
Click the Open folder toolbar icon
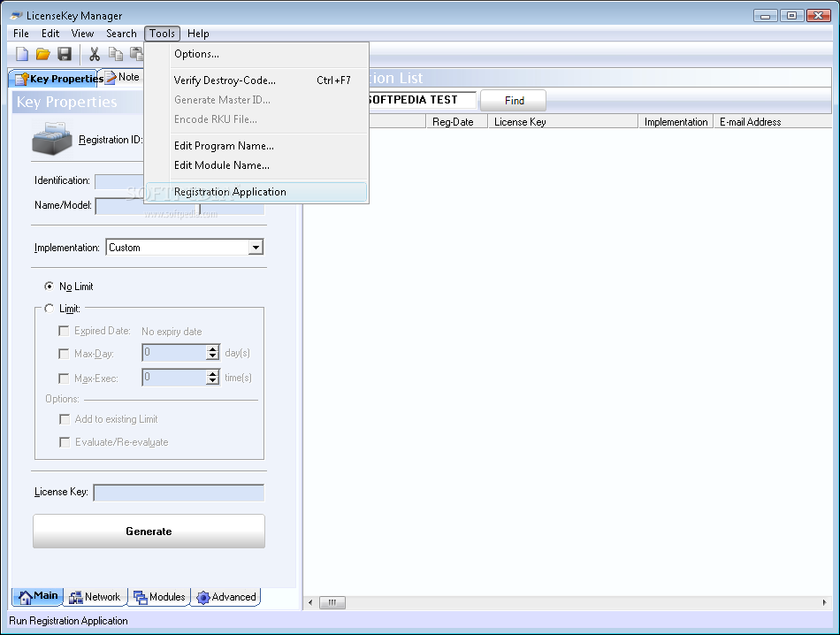42,54
